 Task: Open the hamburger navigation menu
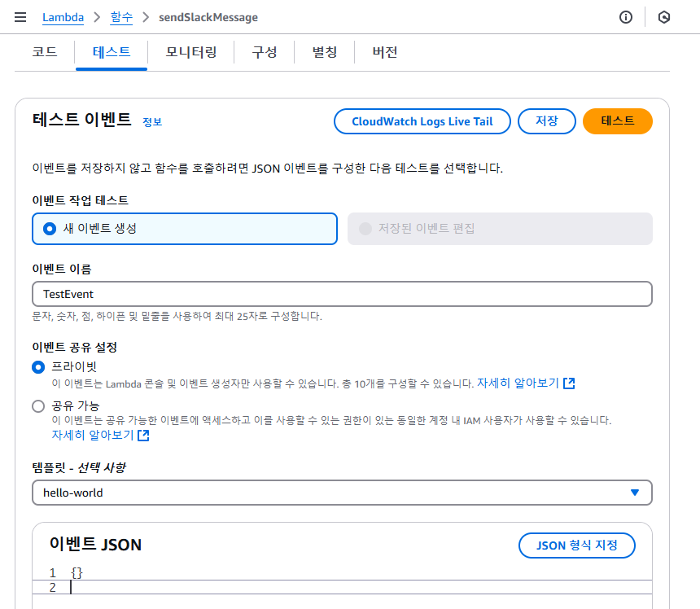20,17
